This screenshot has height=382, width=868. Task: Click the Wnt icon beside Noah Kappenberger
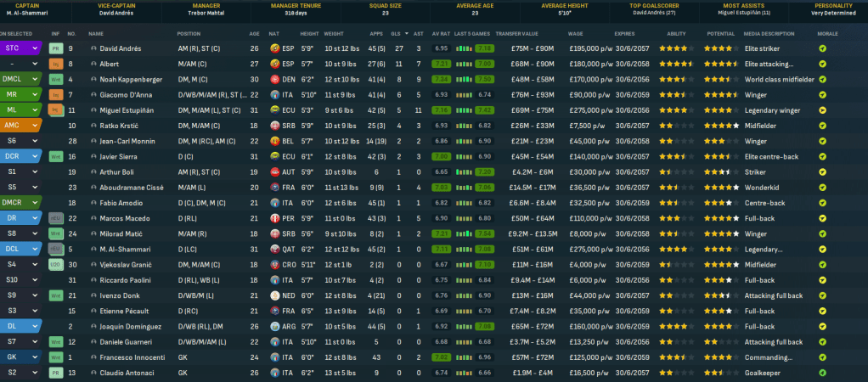(x=54, y=79)
